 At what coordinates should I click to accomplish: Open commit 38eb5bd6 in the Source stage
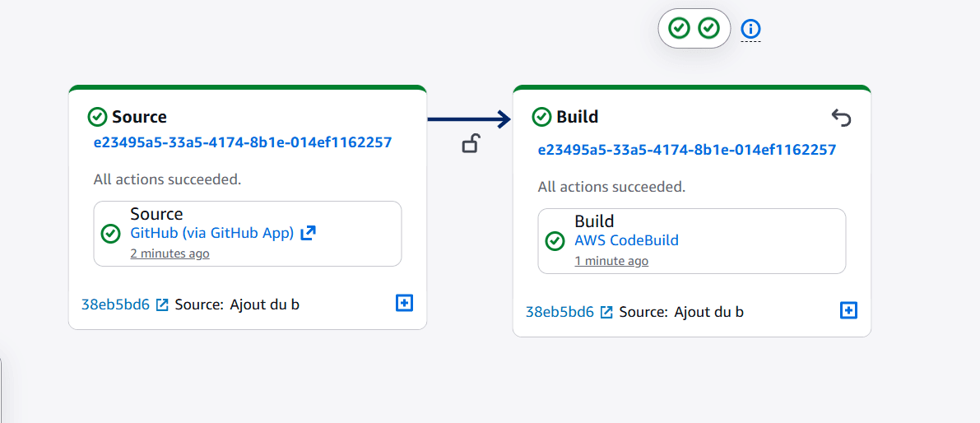(115, 304)
